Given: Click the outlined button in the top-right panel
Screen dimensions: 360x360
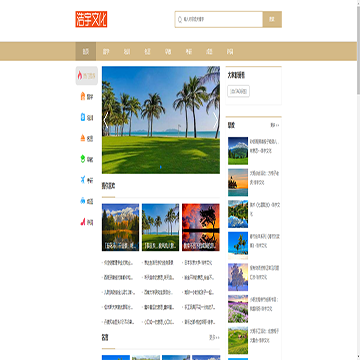Looking at the screenshot, I should (239, 91).
